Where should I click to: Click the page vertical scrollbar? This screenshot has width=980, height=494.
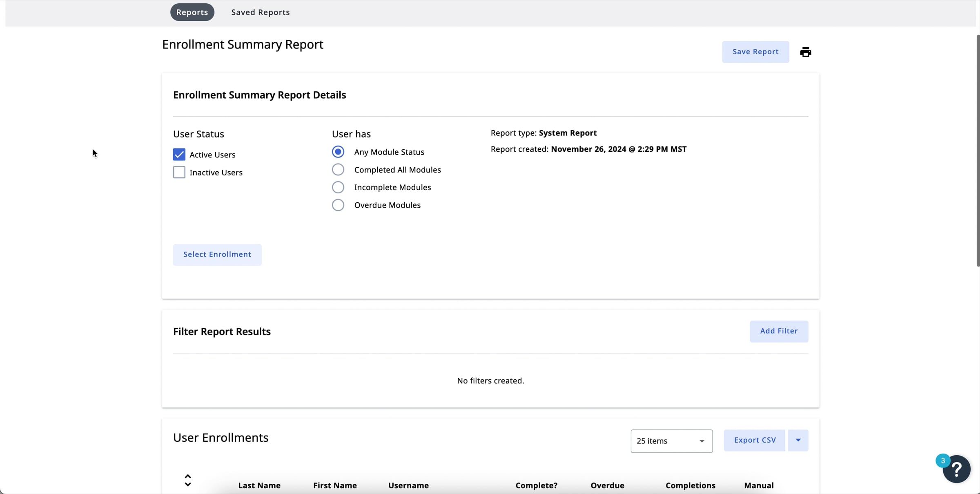978,151
